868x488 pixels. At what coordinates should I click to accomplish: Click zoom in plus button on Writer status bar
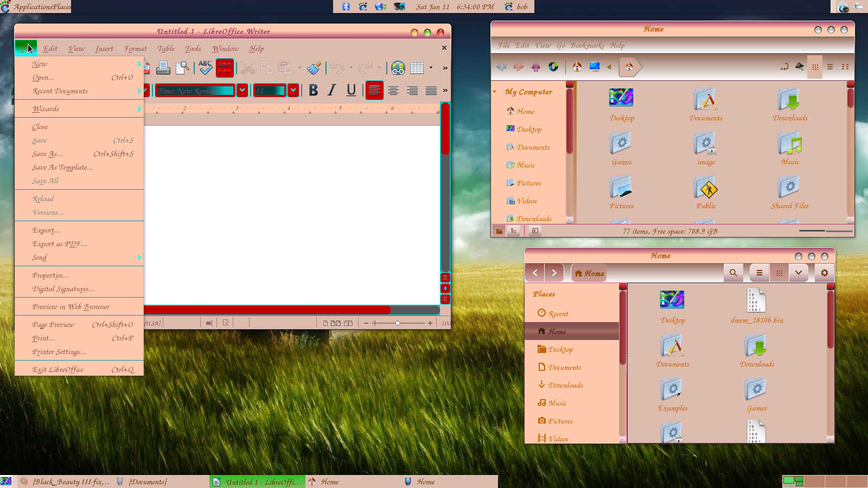[430, 323]
